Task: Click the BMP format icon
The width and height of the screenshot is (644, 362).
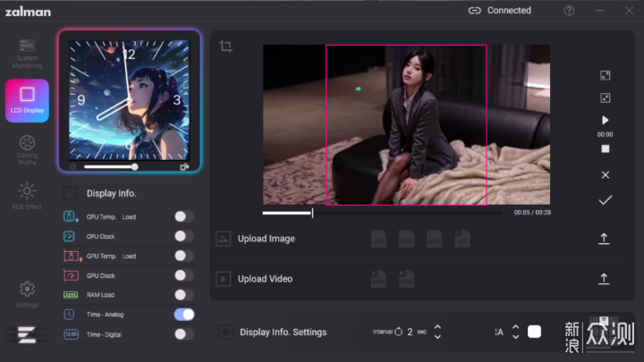Action: coord(434,239)
